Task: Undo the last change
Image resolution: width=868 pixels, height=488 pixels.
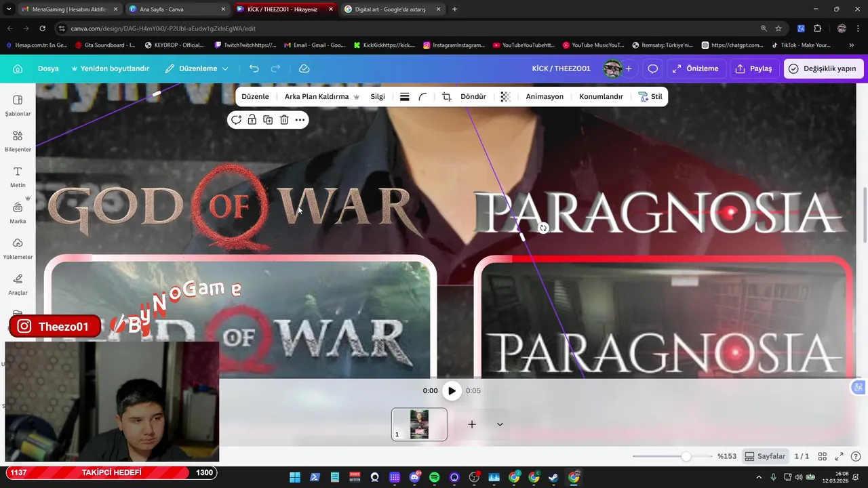Action: (x=254, y=68)
